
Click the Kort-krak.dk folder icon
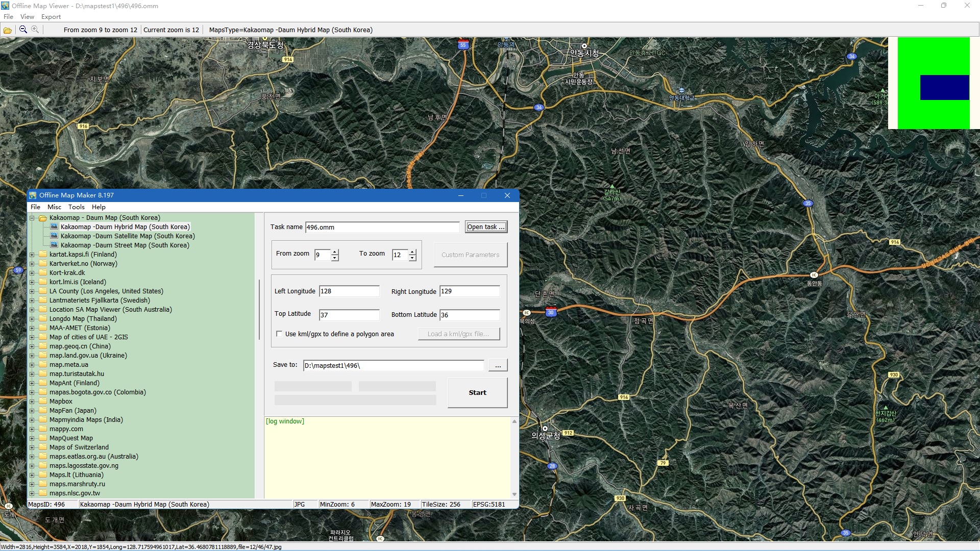tap(43, 273)
